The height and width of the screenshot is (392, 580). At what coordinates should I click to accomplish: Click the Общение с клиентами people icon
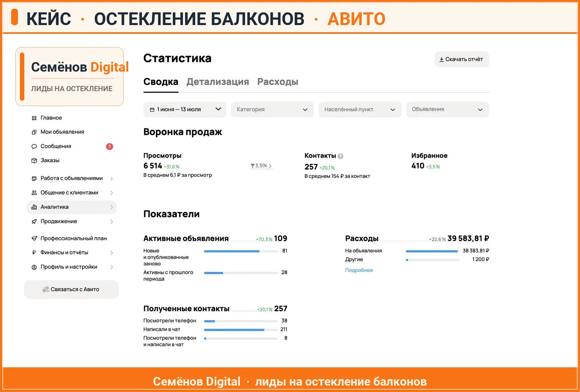pos(34,193)
